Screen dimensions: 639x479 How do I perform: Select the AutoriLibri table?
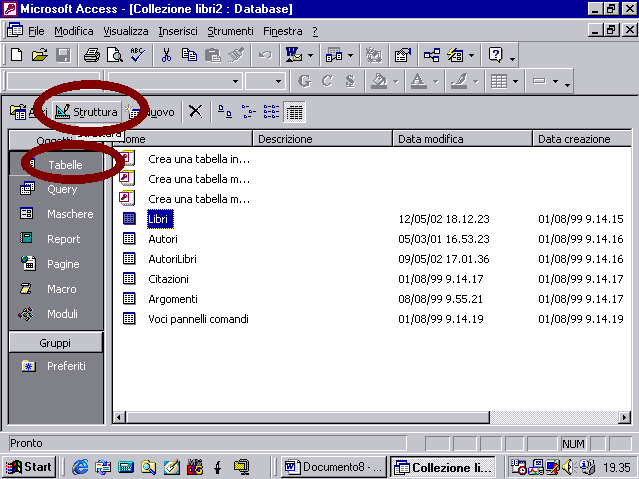(172, 259)
